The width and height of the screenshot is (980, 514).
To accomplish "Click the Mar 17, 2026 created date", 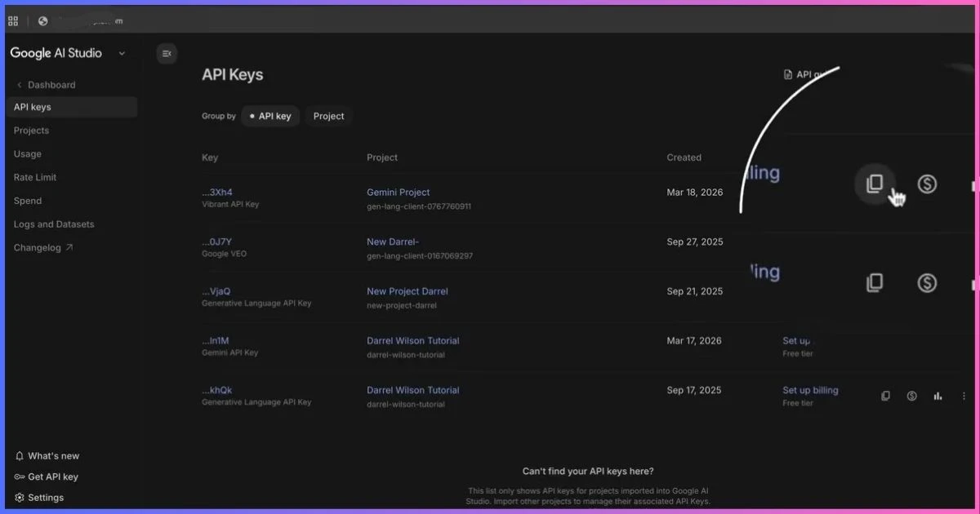I will pyautogui.click(x=694, y=341).
